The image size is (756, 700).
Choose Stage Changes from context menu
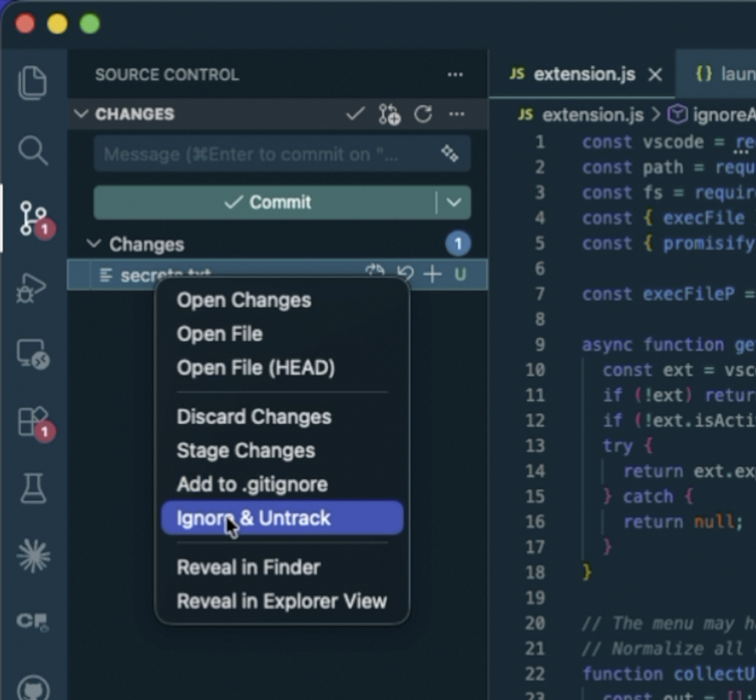point(245,450)
